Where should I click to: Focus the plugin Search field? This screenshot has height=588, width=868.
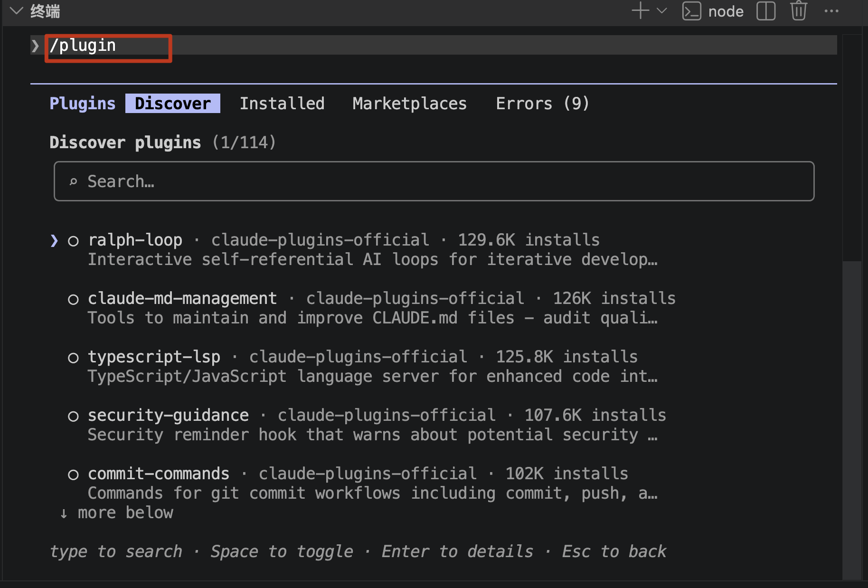[434, 181]
